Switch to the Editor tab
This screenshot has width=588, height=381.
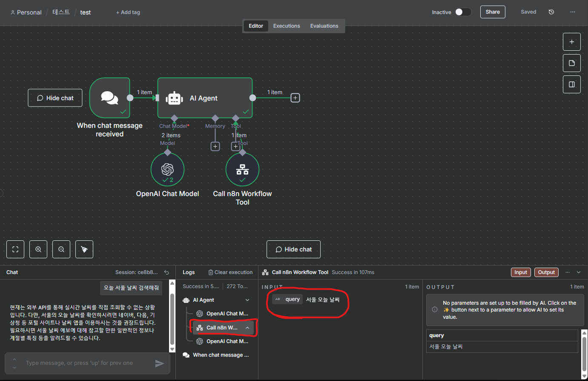256,26
